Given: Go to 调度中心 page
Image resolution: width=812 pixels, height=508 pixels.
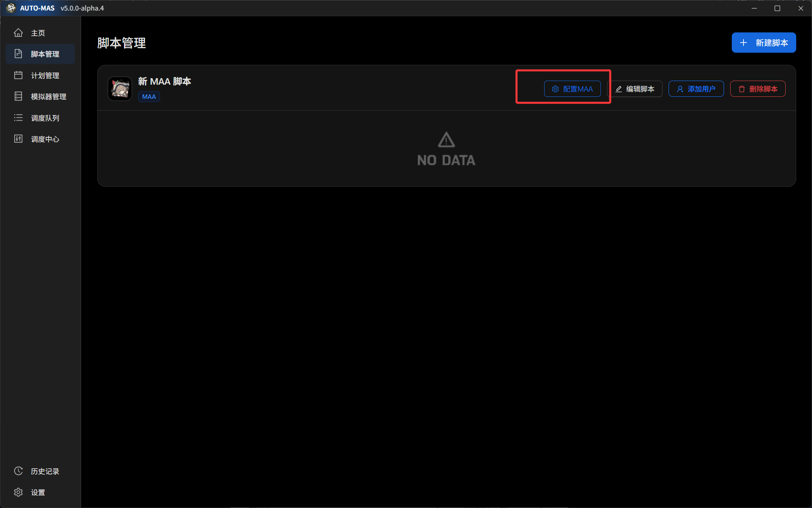Looking at the screenshot, I should tap(45, 139).
